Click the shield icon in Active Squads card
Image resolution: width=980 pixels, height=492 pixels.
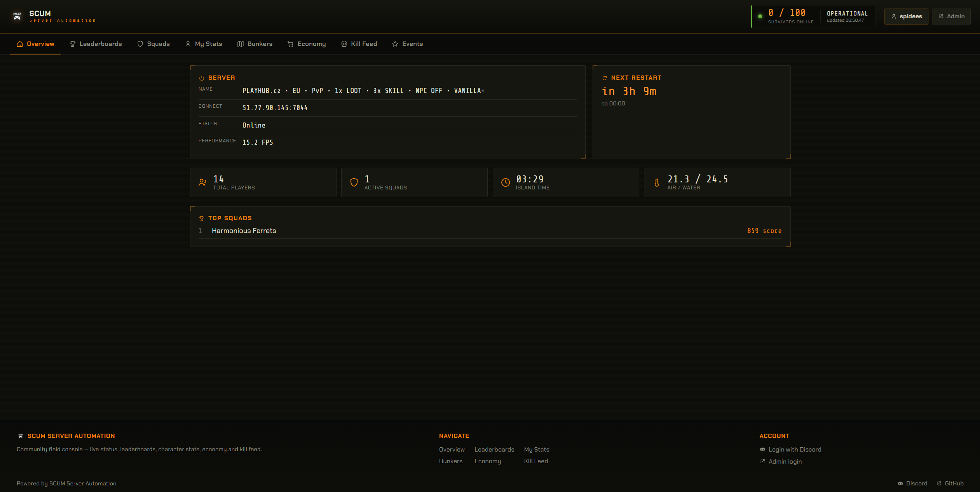(x=354, y=182)
